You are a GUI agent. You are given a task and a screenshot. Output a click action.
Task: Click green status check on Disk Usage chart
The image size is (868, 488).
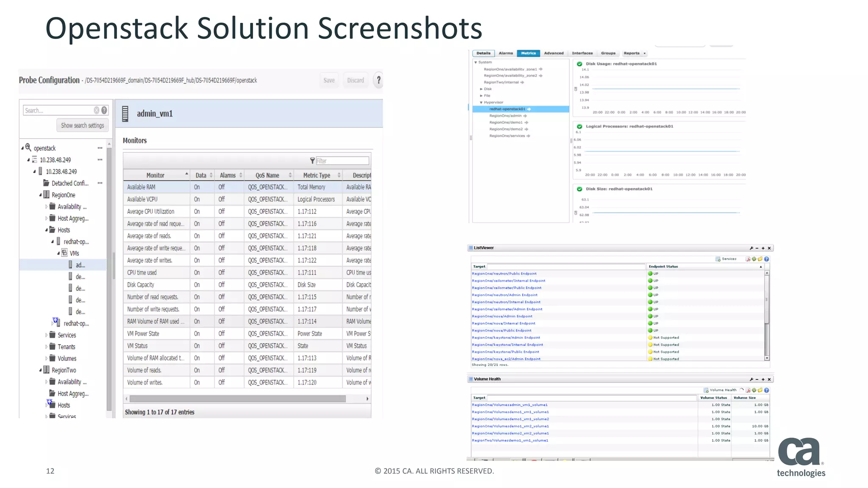tap(579, 64)
